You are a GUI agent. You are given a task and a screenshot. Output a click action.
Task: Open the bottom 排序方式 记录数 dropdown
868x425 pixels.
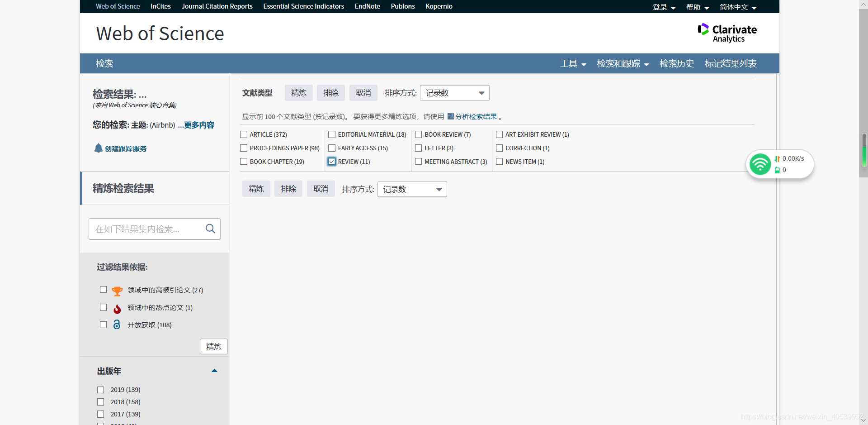[412, 189]
